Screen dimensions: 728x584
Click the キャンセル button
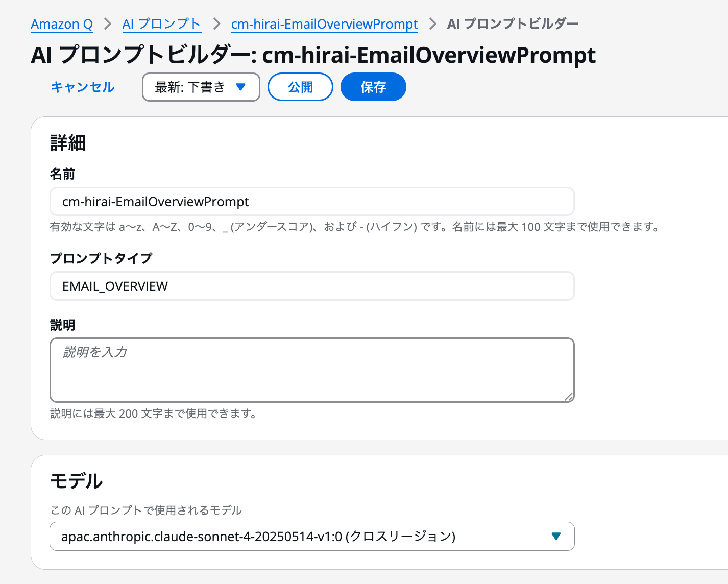point(83,87)
